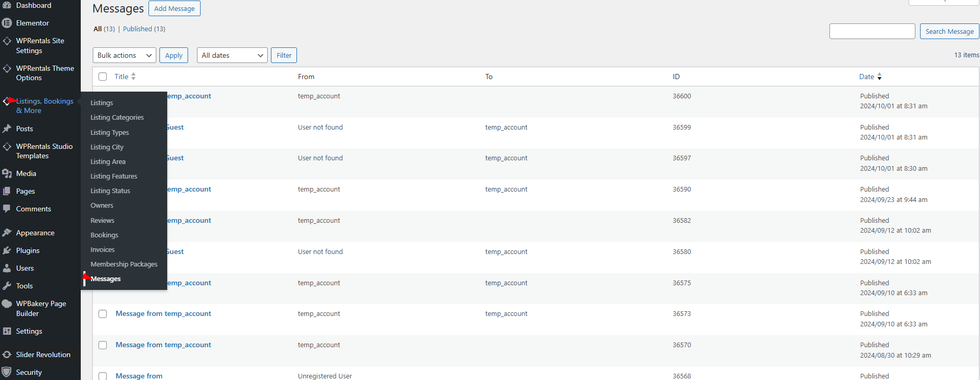Open Bookings from the flyout submenu
This screenshot has width=980, height=380.
click(x=104, y=235)
